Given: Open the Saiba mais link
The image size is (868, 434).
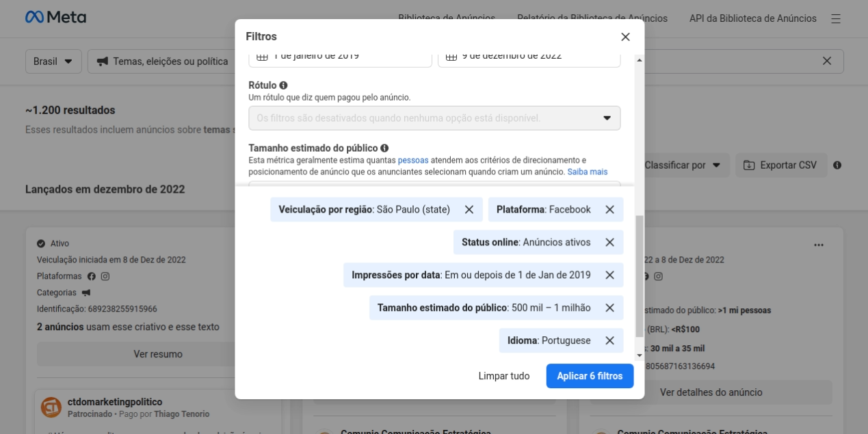Looking at the screenshot, I should (x=587, y=172).
